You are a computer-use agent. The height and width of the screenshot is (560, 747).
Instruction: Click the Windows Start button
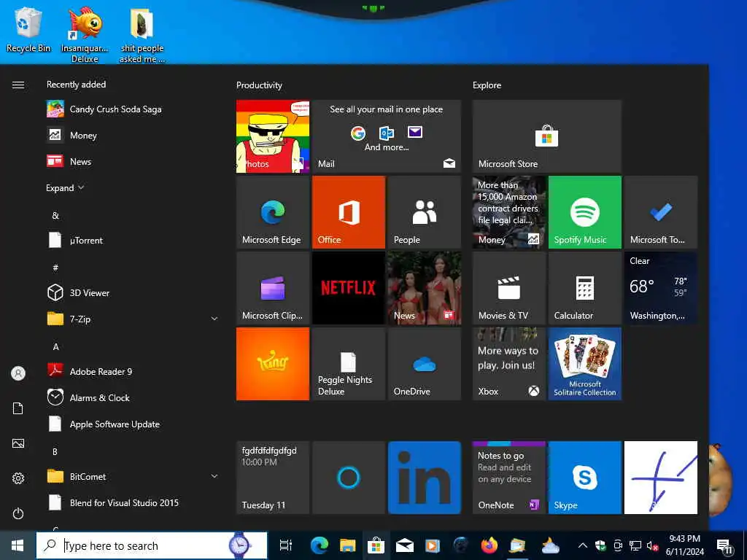(x=18, y=545)
